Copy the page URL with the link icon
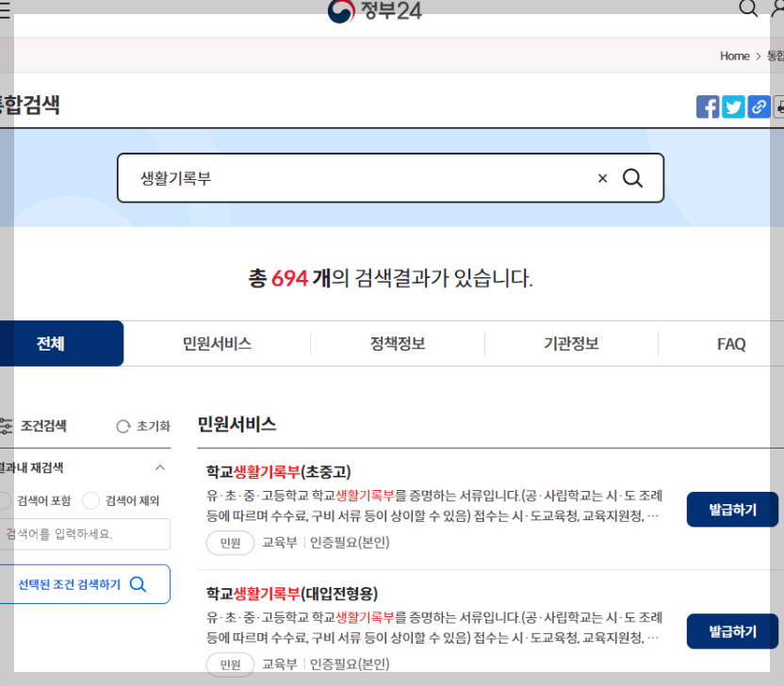The width and height of the screenshot is (784, 686). [759, 106]
